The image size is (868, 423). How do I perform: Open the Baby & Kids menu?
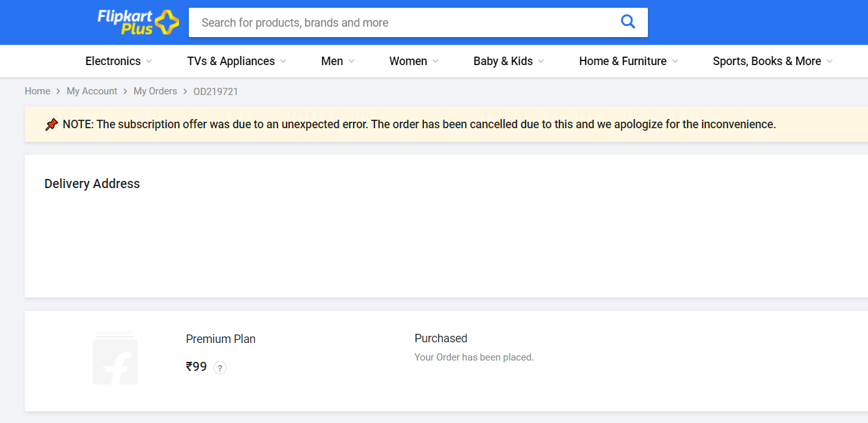coord(503,61)
